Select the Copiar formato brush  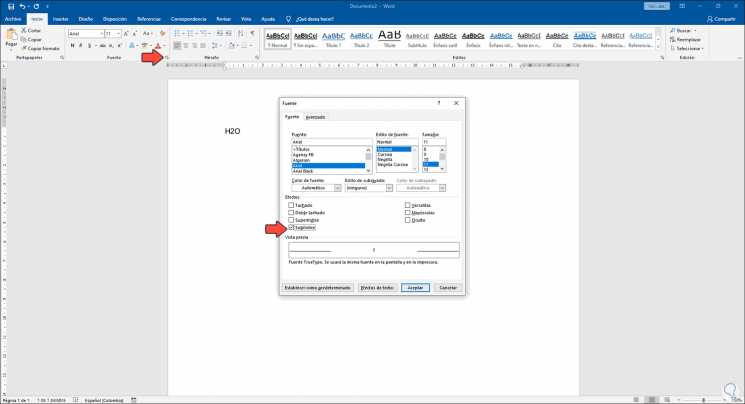tap(23, 48)
